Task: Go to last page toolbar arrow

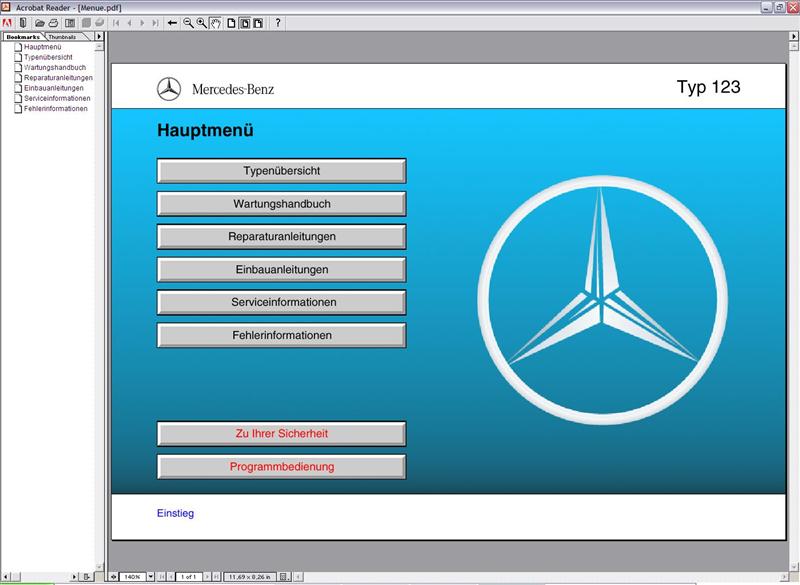Action: coord(155,23)
